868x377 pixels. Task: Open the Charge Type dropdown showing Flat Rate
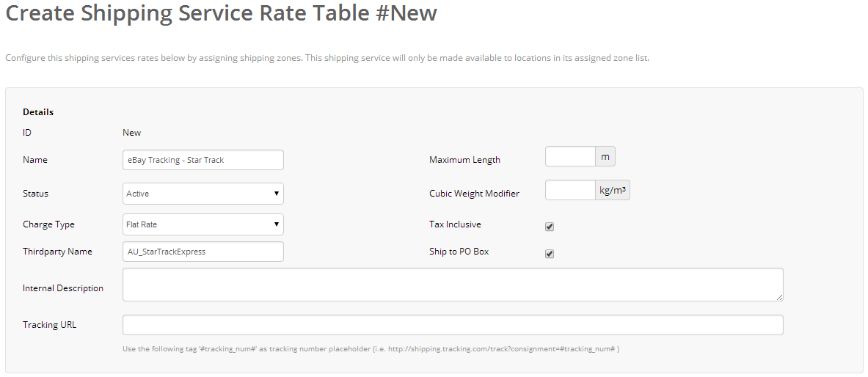pos(203,224)
